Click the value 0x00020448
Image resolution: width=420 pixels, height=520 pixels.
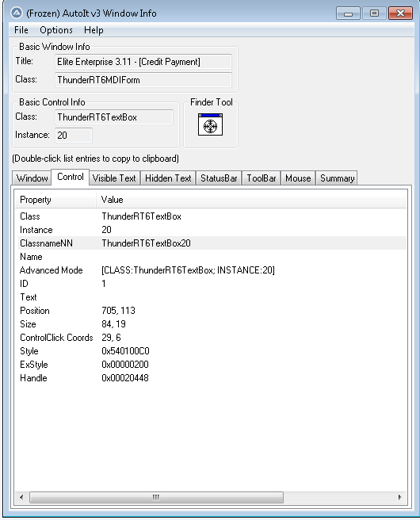pos(125,378)
